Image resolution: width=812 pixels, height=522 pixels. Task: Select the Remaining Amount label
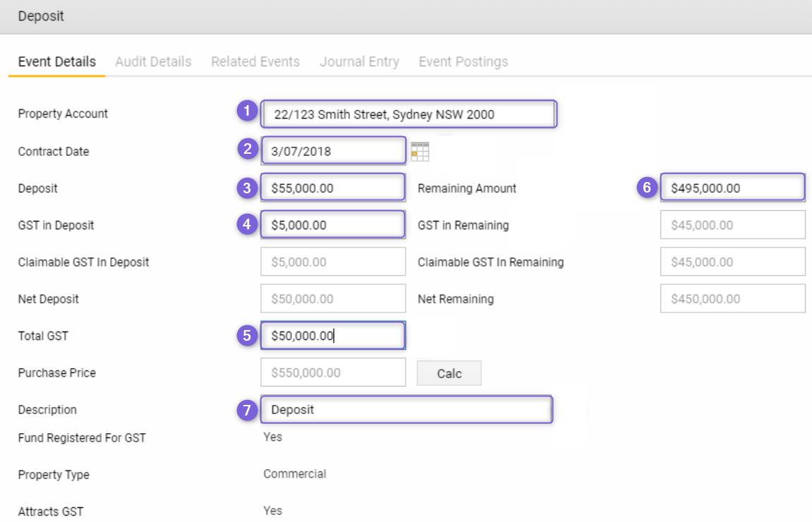coord(467,188)
